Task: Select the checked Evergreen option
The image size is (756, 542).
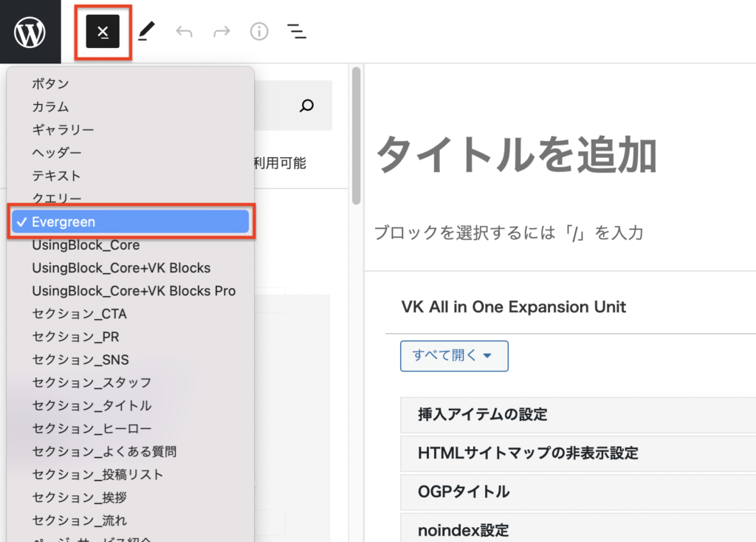Action: [131, 222]
